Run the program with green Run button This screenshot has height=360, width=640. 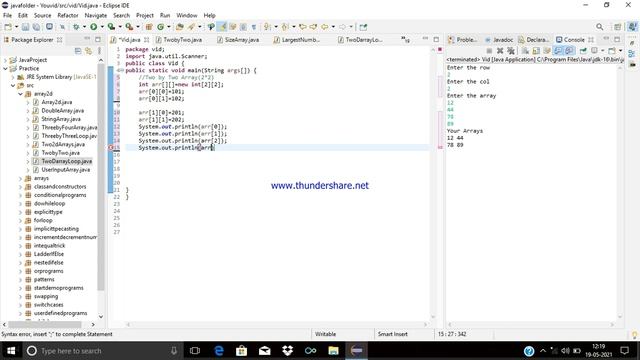(x=93, y=27)
